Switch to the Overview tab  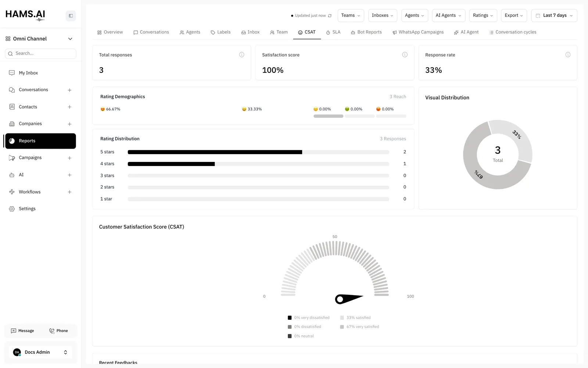pyautogui.click(x=110, y=32)
